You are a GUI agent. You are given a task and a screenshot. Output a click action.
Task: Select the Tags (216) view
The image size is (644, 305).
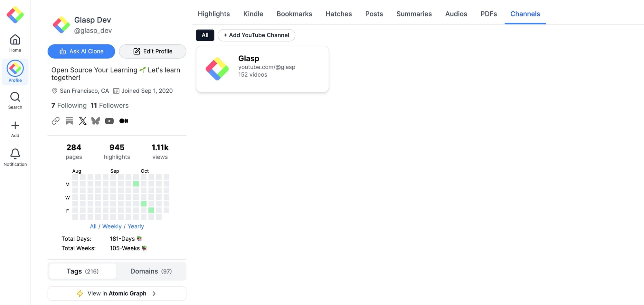pos(82,271)
